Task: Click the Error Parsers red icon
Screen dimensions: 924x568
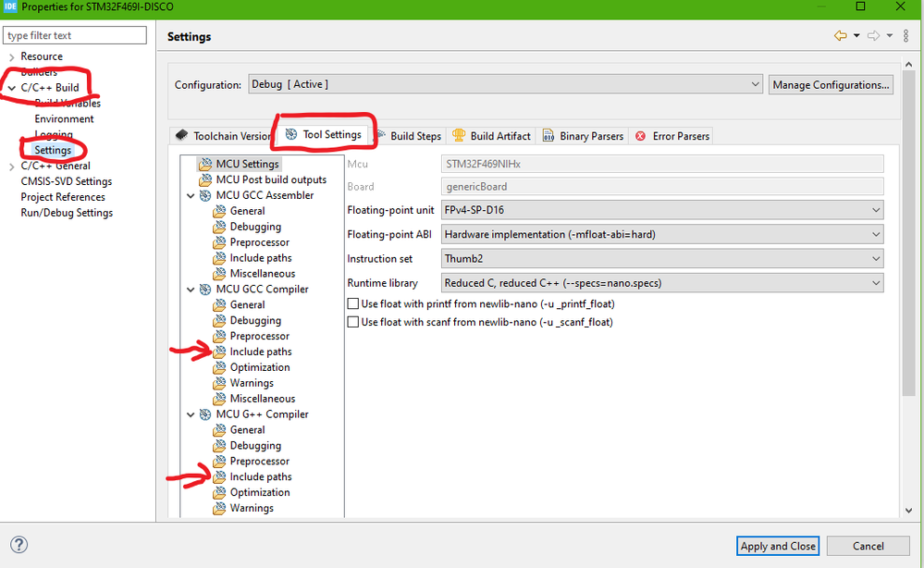Action: click(641, 136)
